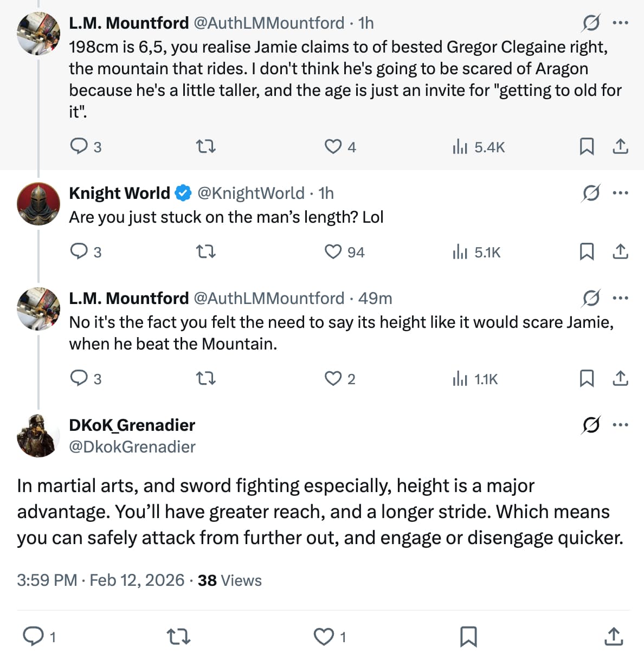Viewport: 644px width, 659px height.
Task: Repost the Knight World reply
Action: coord(205,252)
